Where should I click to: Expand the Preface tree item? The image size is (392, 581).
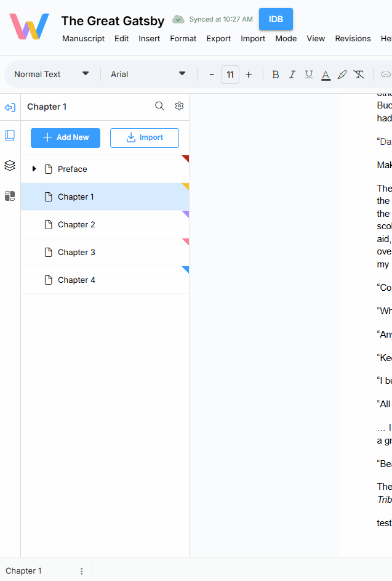point(34,169)
